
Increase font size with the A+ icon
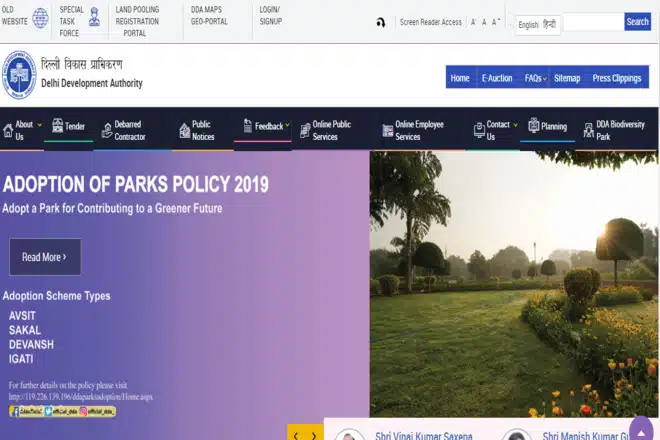point(495,21)
